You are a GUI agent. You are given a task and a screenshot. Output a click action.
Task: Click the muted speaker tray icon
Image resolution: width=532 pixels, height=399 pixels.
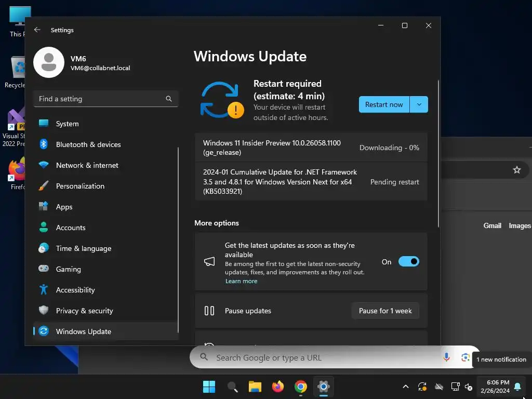469,387
